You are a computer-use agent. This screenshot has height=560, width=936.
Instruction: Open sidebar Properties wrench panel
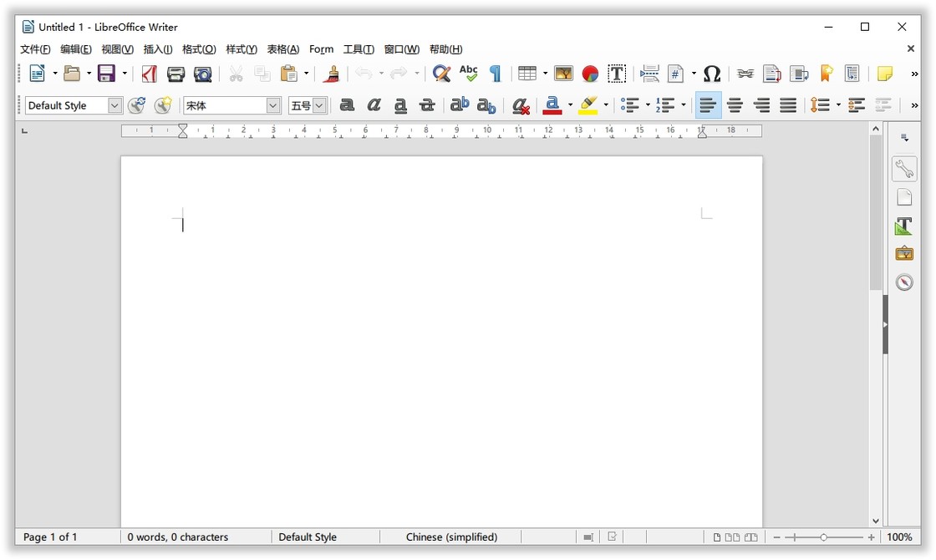[904, 169]
